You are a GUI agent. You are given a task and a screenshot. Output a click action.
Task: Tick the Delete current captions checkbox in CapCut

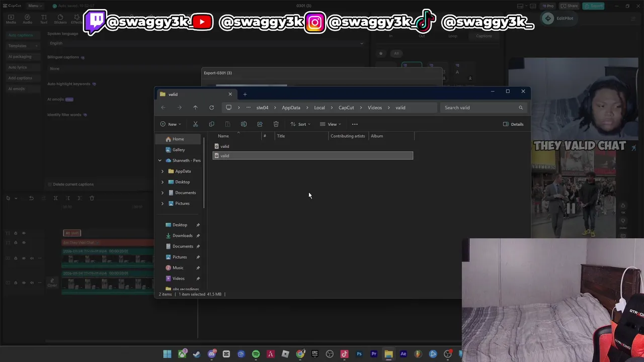pyautogui.click(x=50, y=185)
